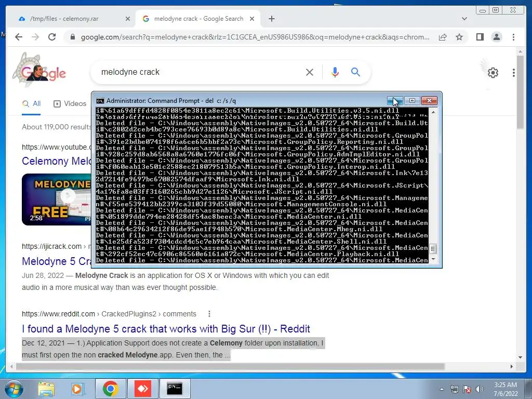Screen dimensions: 532x399
Task: Click the address bar URL
Action: pyautogui.click(x=255, y=37)
